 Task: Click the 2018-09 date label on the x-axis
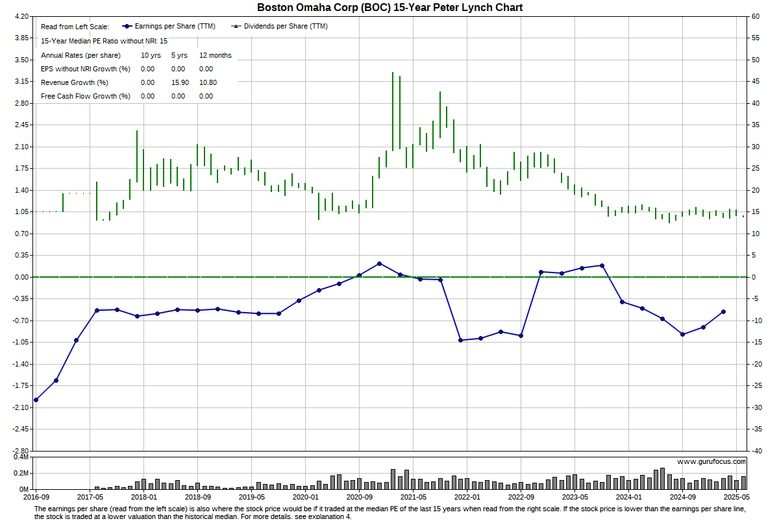coord(197,496)
